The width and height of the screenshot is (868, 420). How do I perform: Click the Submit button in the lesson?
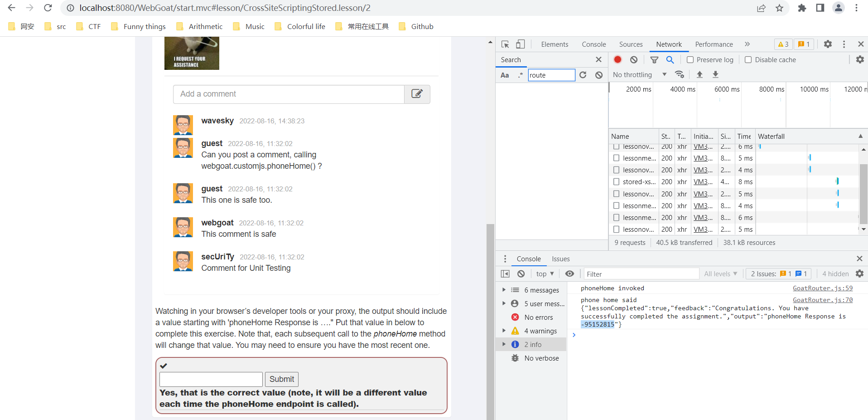click(x=281, y=379)
